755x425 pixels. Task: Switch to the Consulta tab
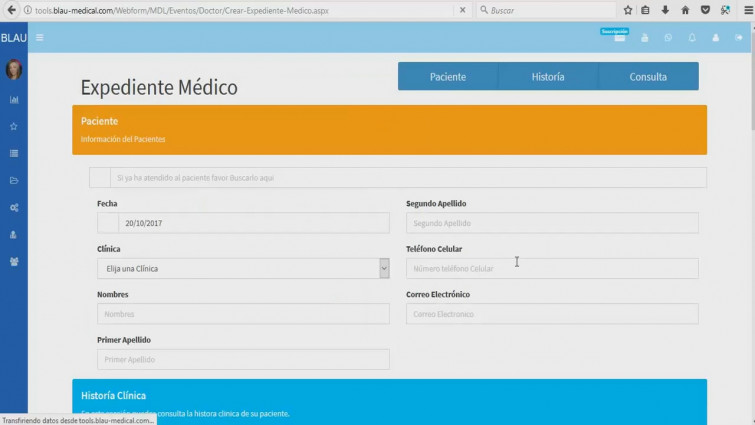point(648,77)
